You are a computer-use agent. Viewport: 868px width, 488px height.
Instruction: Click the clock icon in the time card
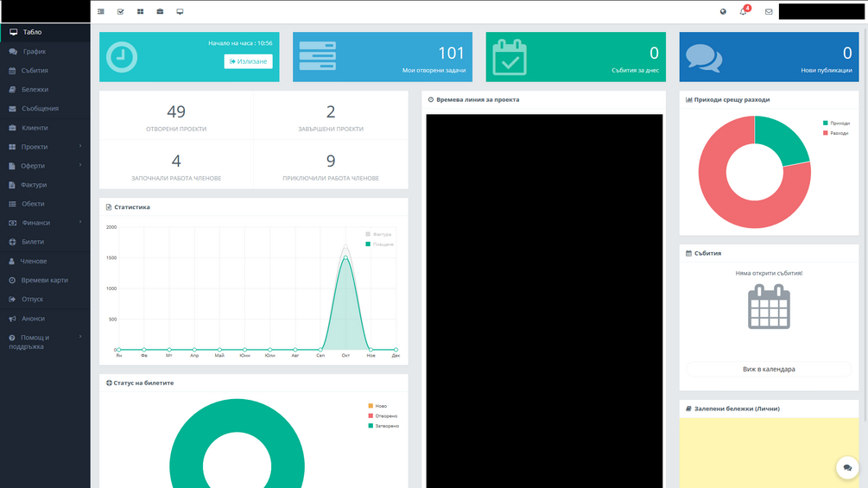click(x=122, y=57)
